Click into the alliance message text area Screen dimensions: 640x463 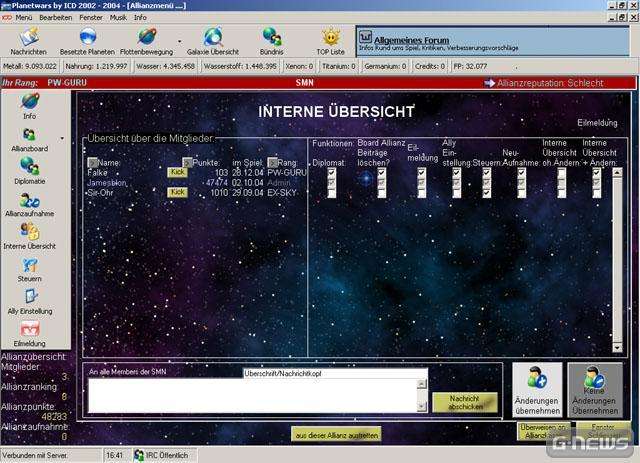pos(252,395)
